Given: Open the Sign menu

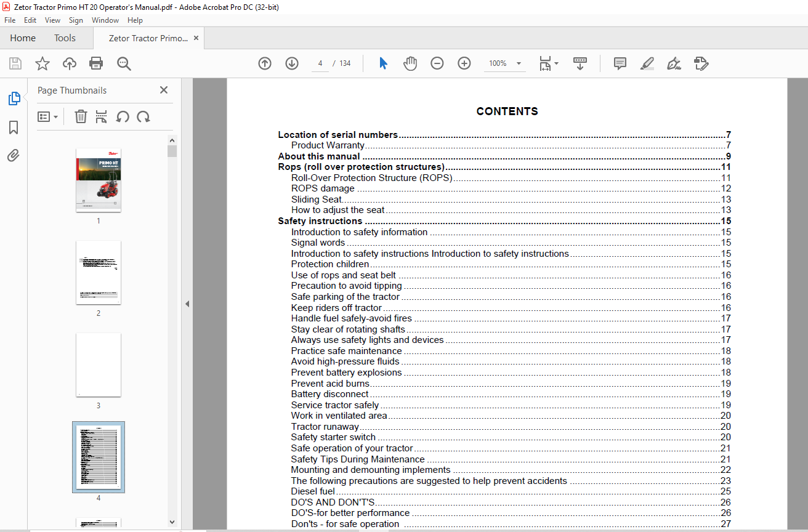Looking at the screenshot, I should click(76, 20).
